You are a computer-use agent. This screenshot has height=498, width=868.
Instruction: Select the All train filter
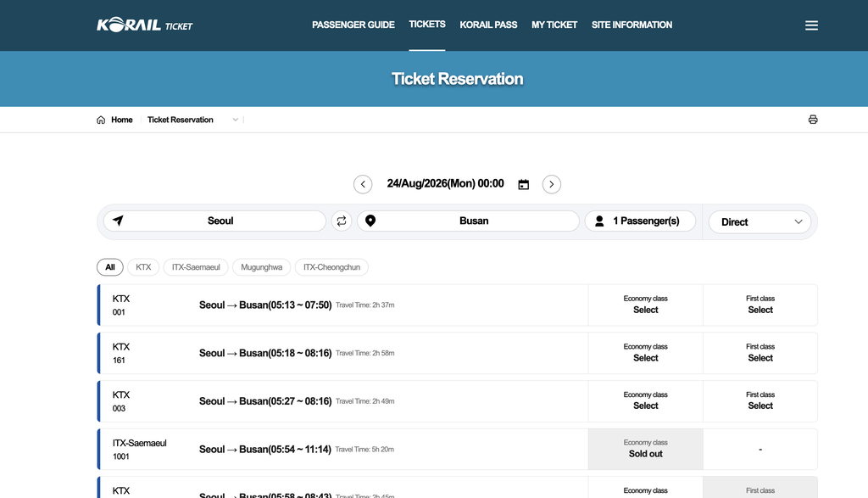tap(110, 267)
